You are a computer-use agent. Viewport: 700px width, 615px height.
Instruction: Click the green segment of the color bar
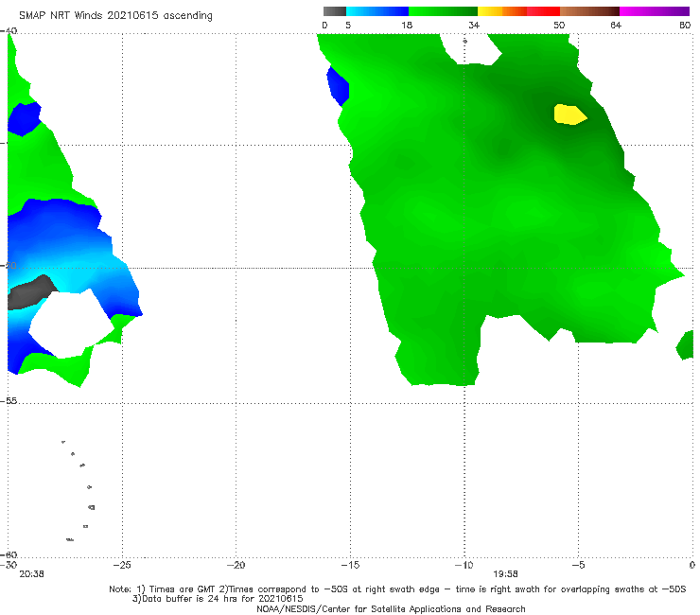(443, 11)
